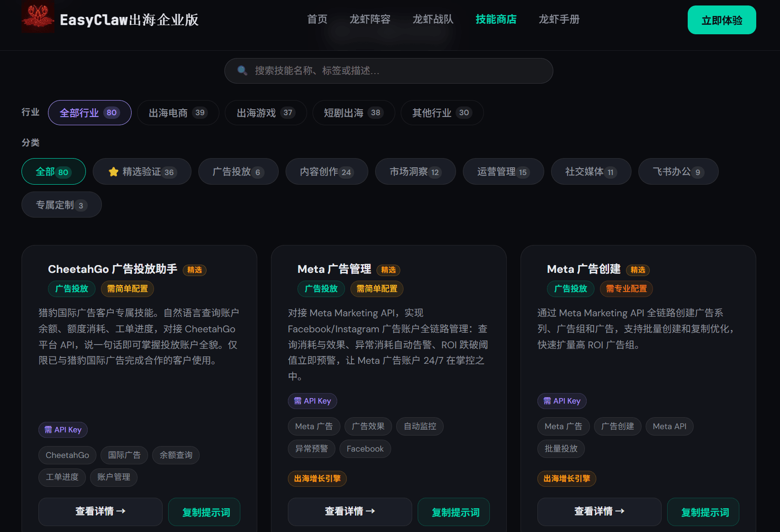Image resolution: width=780 pixels, height=532 pixels.
Task: Click the star icon on 精选验证 filter
Action: pyautogui.click(x=113, y=171)
